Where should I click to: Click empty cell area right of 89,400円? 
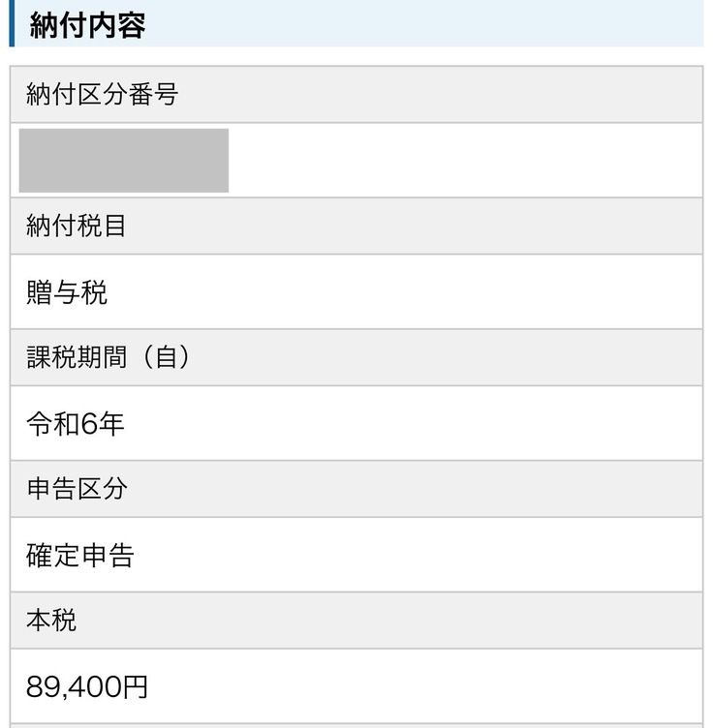point(426,687)
